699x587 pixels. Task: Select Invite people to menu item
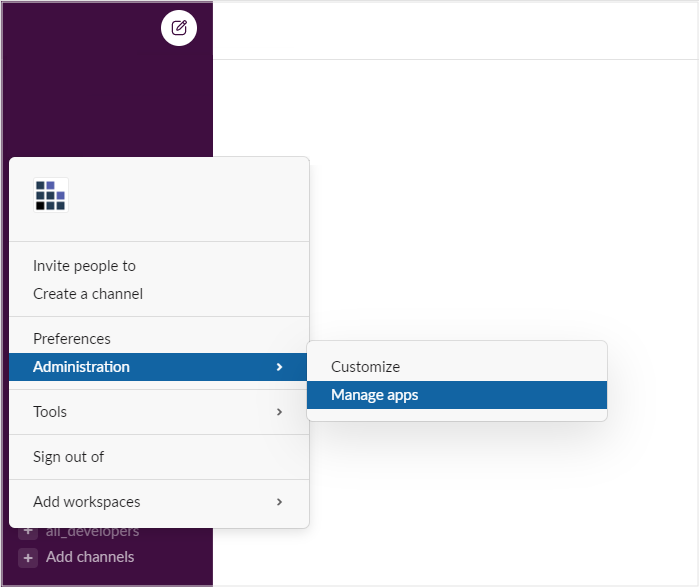(x=84, y=266)
